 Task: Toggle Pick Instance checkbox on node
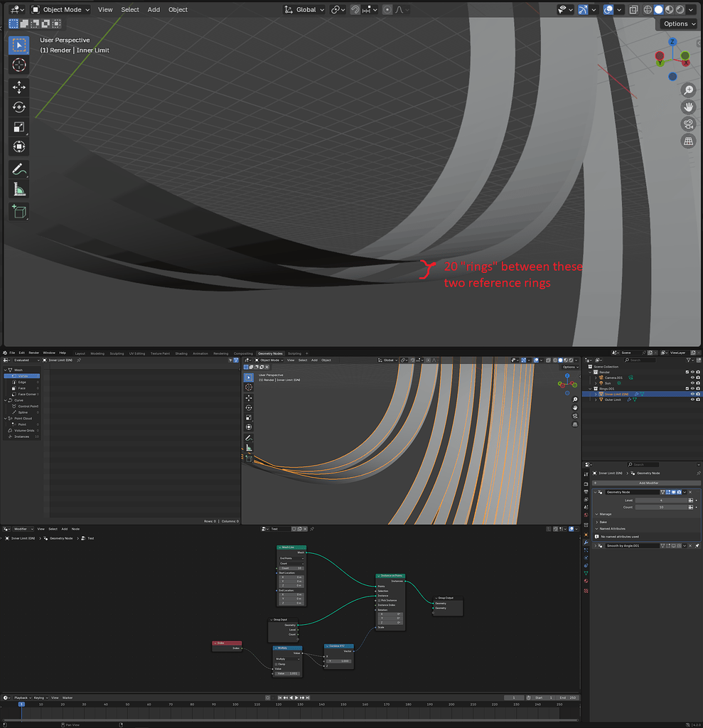point(379,601)
